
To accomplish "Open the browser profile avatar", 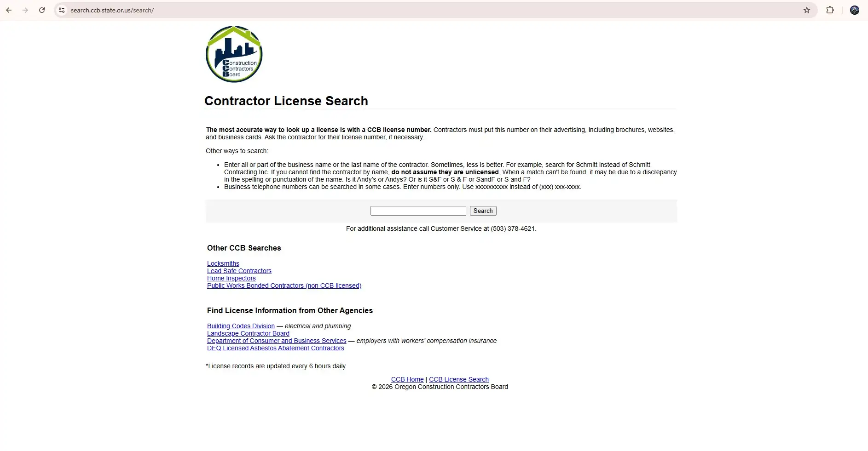I will [854, 10].
